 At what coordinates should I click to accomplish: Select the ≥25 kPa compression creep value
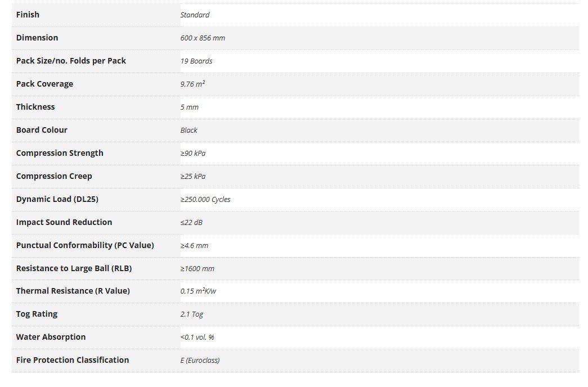tap(193, 177)
